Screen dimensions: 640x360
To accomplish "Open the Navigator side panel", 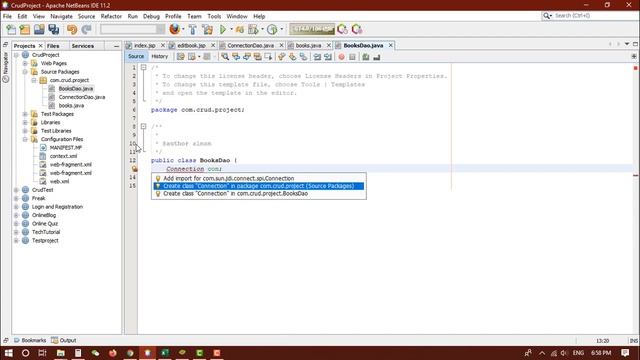I will (x=6, y=67).
